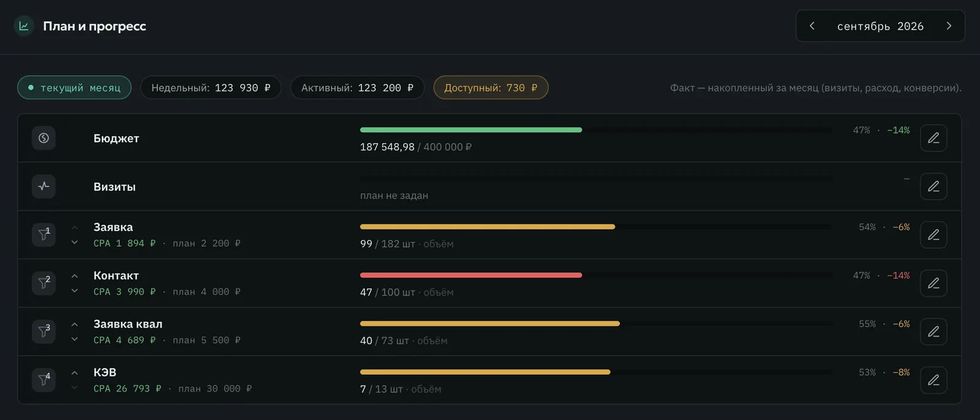
Task: Move Заявка step down with chevron
Action: coord(75,242)
